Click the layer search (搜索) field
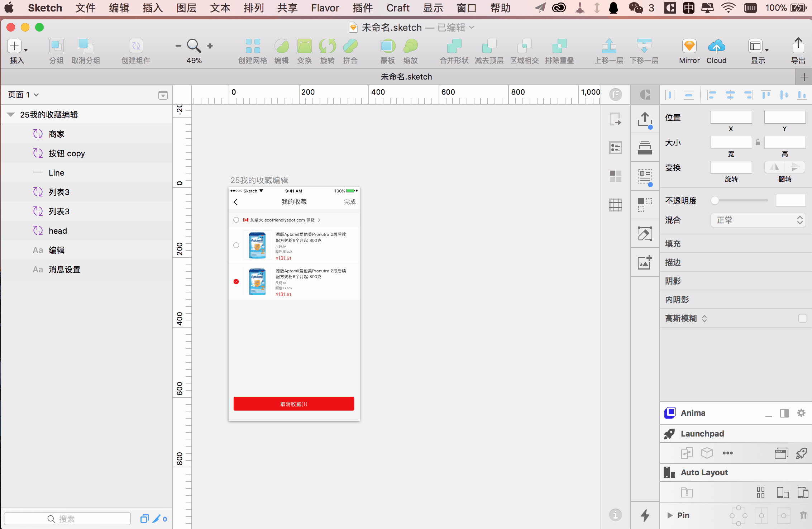 tap(67, 519)
